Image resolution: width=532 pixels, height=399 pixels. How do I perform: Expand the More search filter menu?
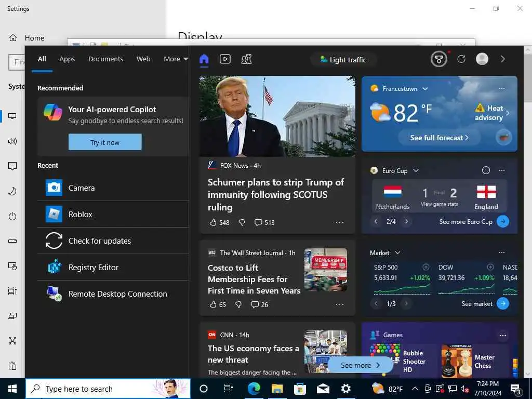176,59
